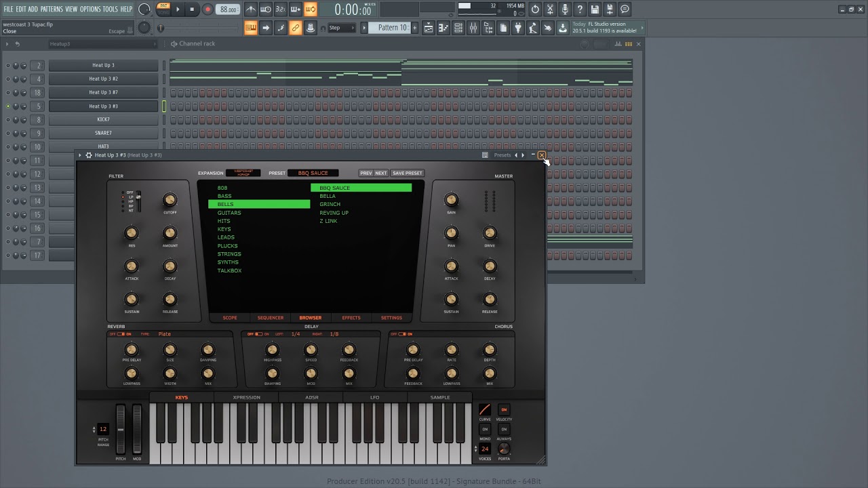Select the SNARE7 channel button
The image size is (868, 488).
pos(104,134)
